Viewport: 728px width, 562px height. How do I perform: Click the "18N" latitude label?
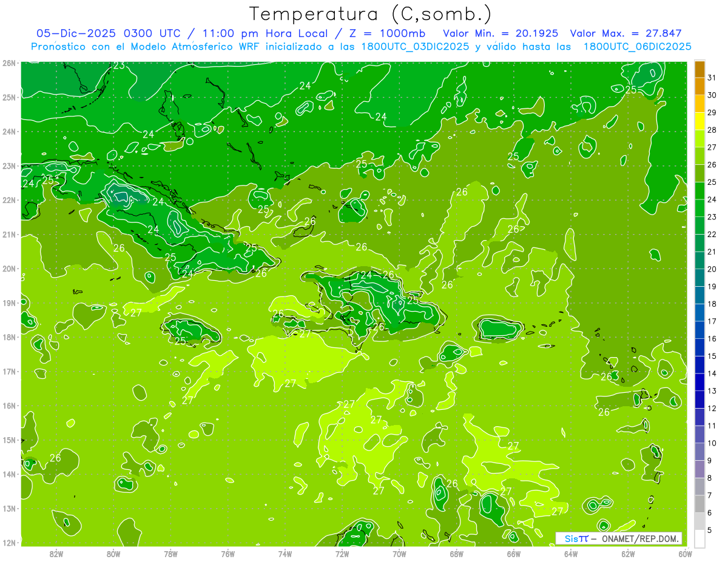[8, 337]
